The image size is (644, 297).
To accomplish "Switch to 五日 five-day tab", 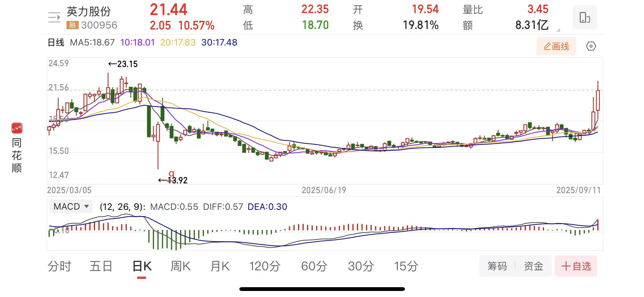I will [101, 266].
